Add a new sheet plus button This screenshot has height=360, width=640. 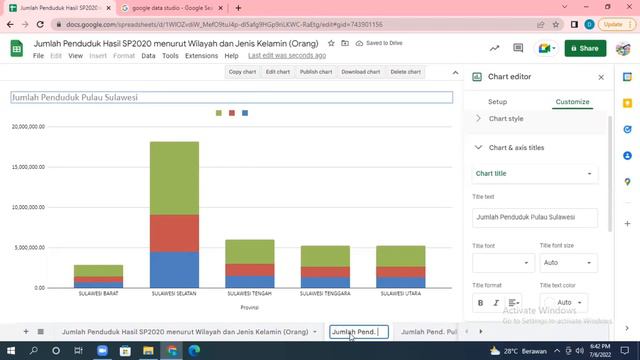pos(26,331)
